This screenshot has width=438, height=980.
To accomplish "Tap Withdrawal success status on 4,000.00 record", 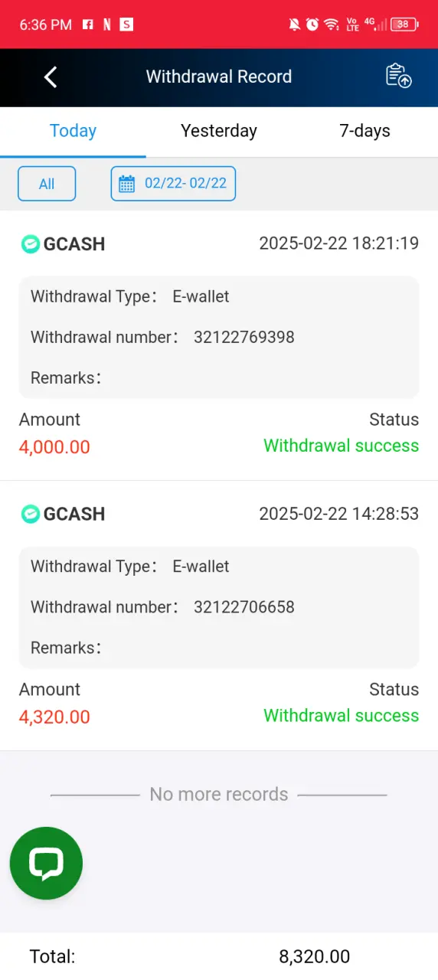I will pos(342,446).
